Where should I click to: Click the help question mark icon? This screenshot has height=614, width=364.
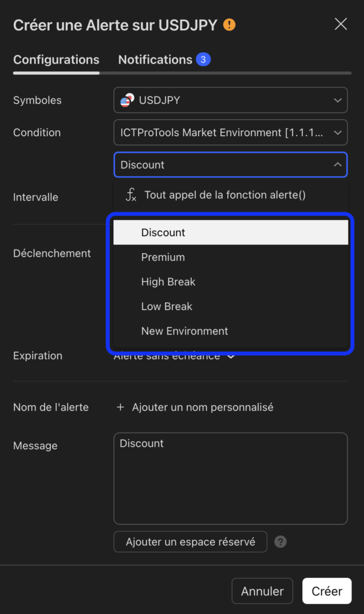280,542
